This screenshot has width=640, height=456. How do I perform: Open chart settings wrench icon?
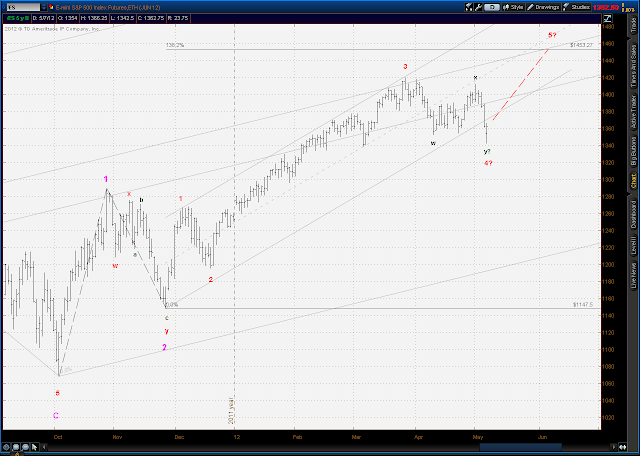tap(478, 7)
